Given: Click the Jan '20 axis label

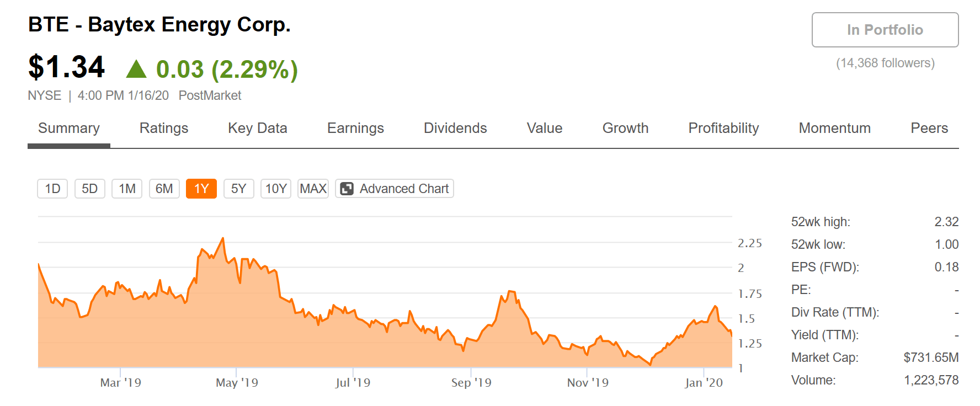Looking at the screenshot, I should pyautogui.click(x=704, y=383).
